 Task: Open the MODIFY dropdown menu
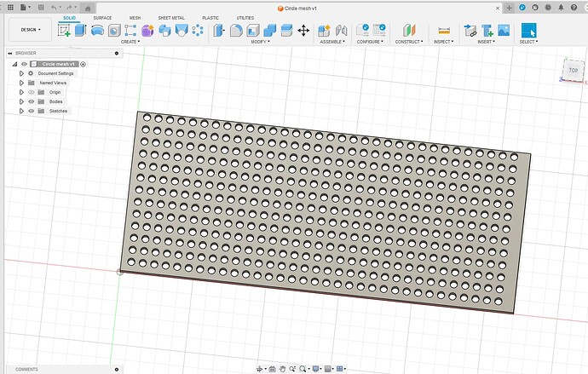pos(260,42)
